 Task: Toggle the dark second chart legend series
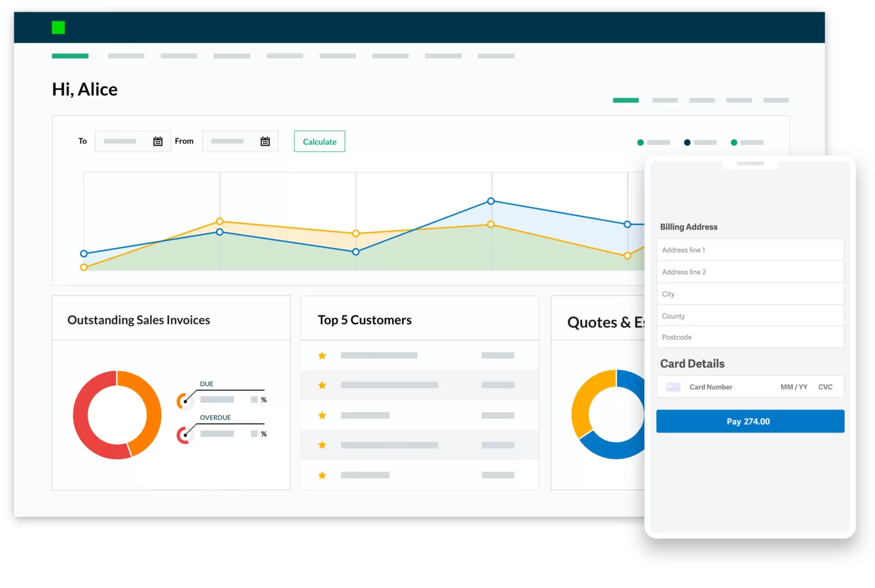tap(687, 142)
